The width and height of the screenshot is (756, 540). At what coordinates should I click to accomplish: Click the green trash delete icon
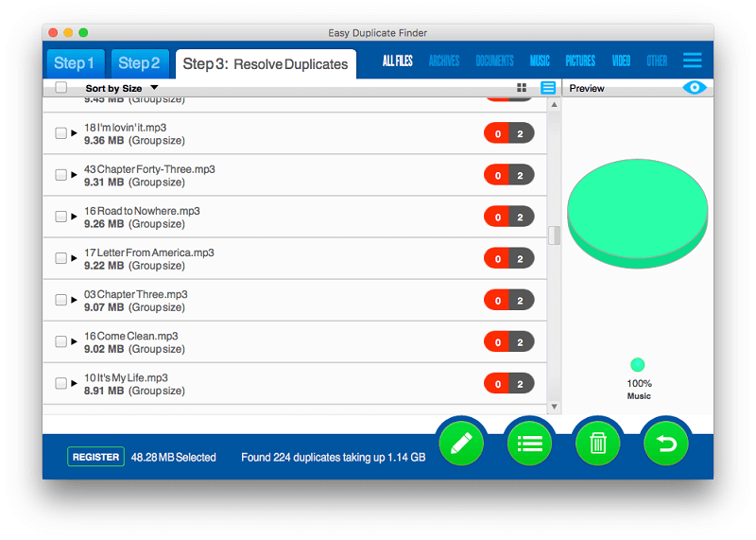tap(597, 443)
